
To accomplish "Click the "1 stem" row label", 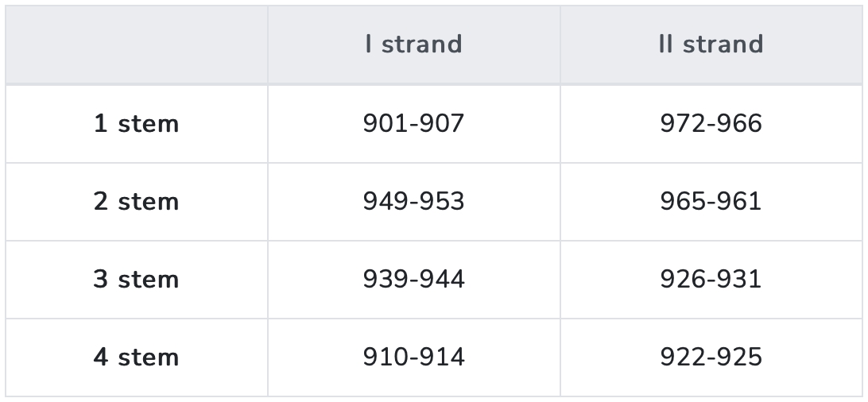I will (137, 124).
